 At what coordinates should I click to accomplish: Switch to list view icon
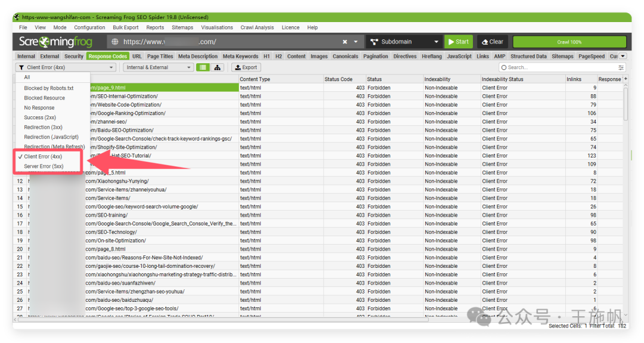click(x=203, y=67)
